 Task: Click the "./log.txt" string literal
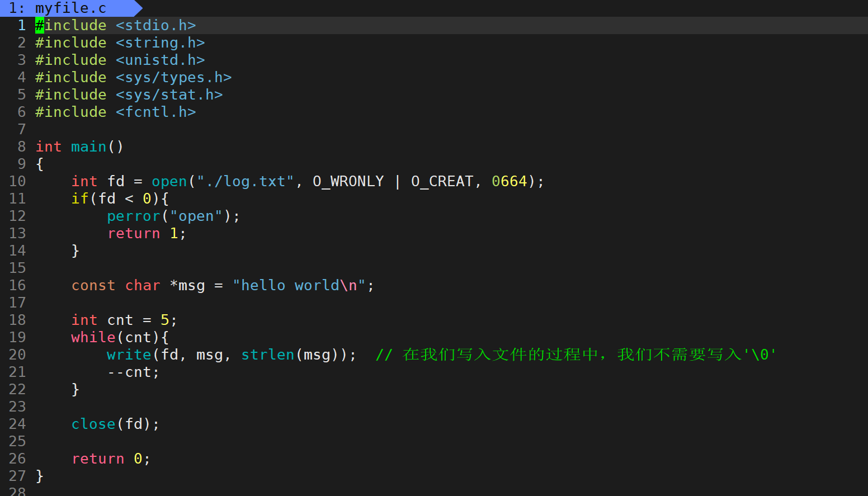tap(246, 181)
